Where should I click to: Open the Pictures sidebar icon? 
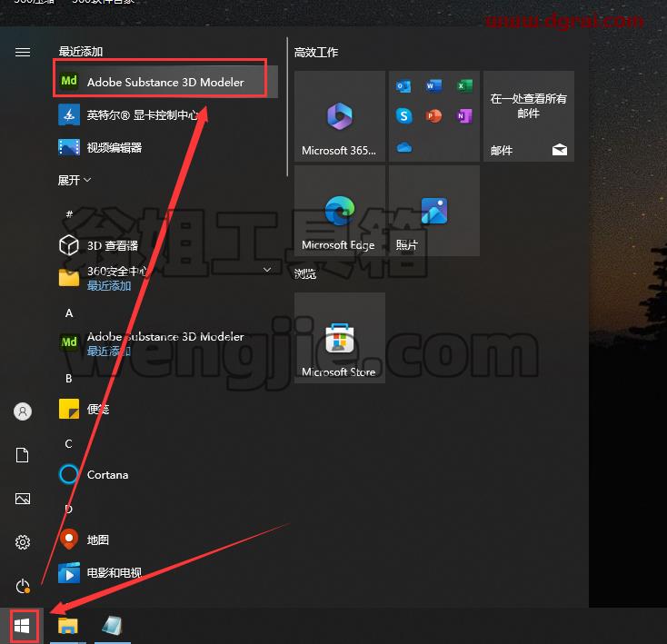tap(23, 498)
